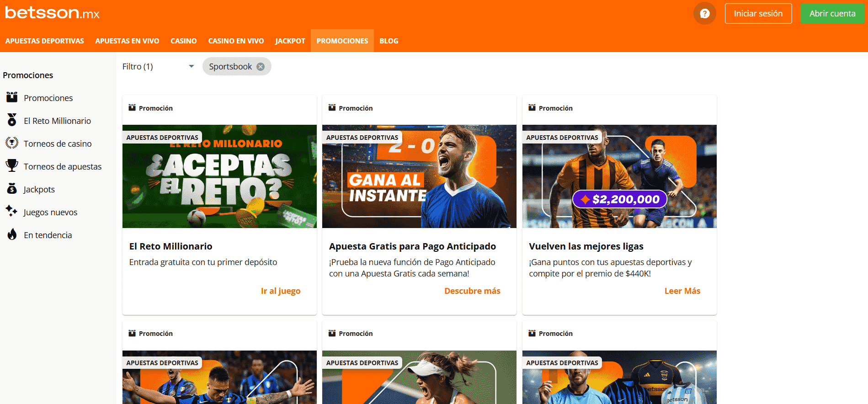Click Vuelven las mejores ligas title
The height and width of the screenshot is (404, 868).
coord(586,246)
